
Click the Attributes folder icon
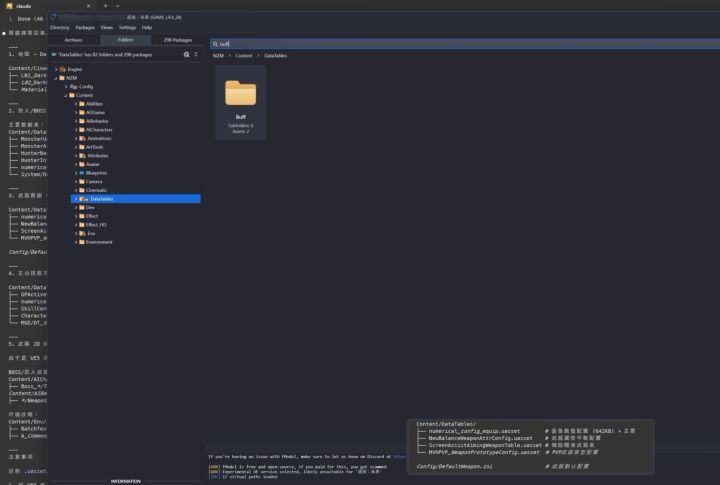[82, 156]
